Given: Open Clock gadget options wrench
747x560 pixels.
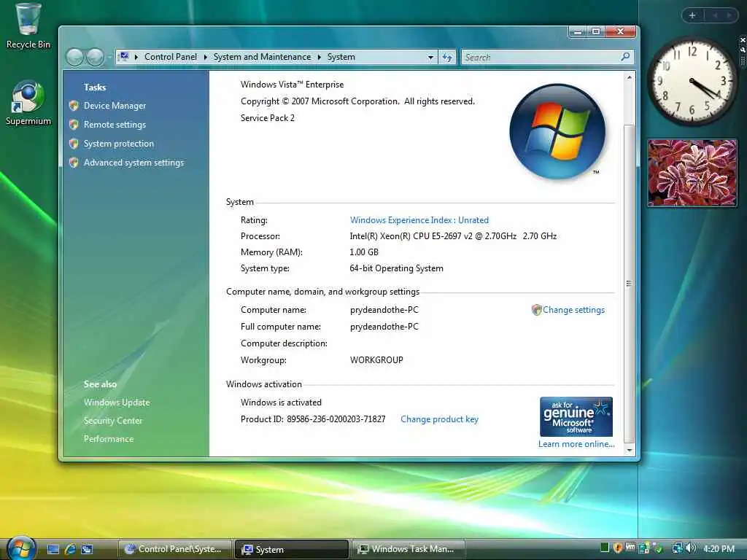Looking at the screenshot, I should coord(742,50).
